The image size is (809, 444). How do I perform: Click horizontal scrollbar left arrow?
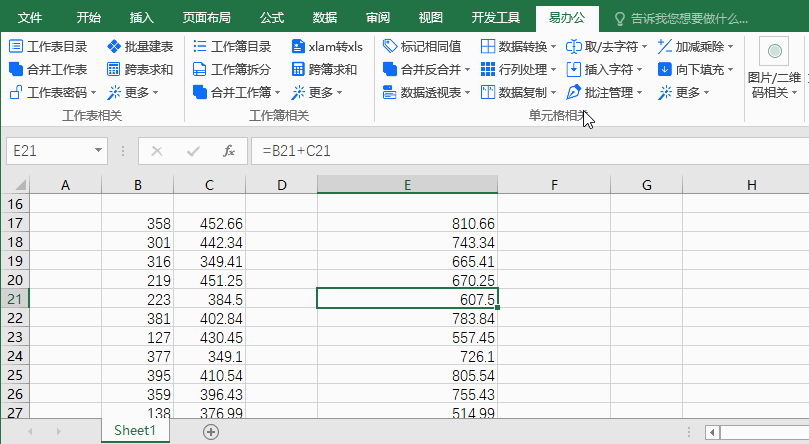click(713, 432)
